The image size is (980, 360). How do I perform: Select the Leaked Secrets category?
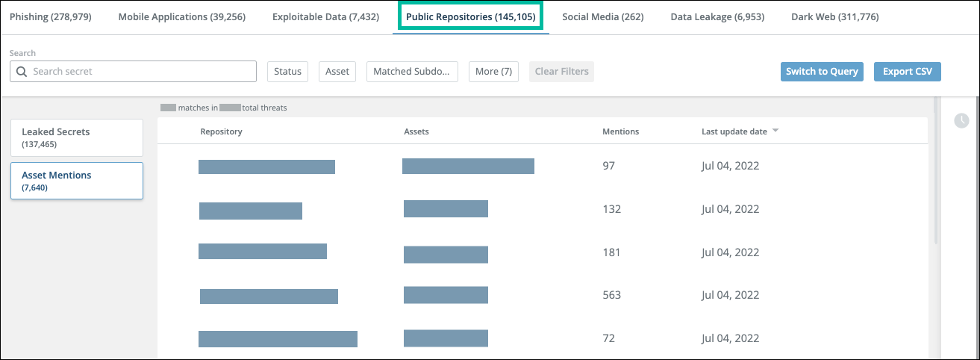click(x=77, y=137)
